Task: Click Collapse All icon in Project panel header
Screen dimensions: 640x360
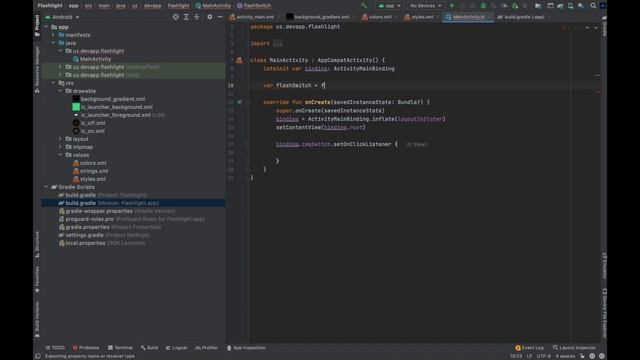Action: (197, 17)
